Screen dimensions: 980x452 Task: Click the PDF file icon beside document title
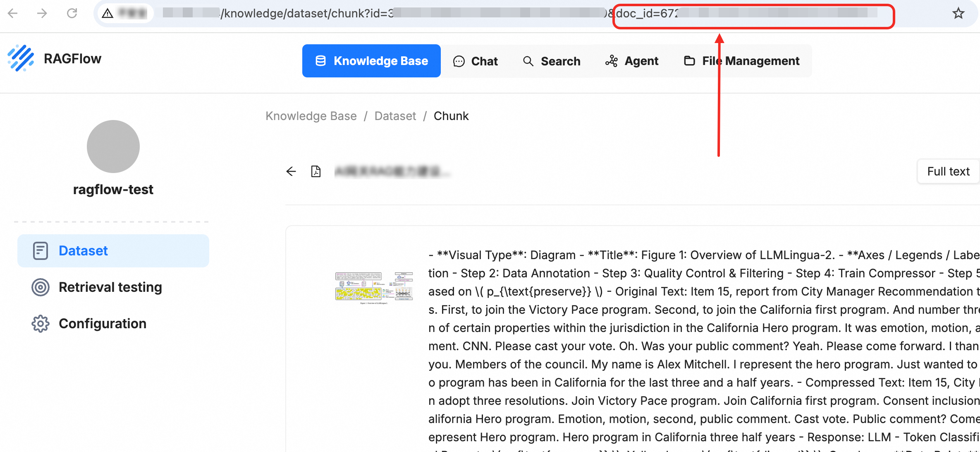coord(316,171)
